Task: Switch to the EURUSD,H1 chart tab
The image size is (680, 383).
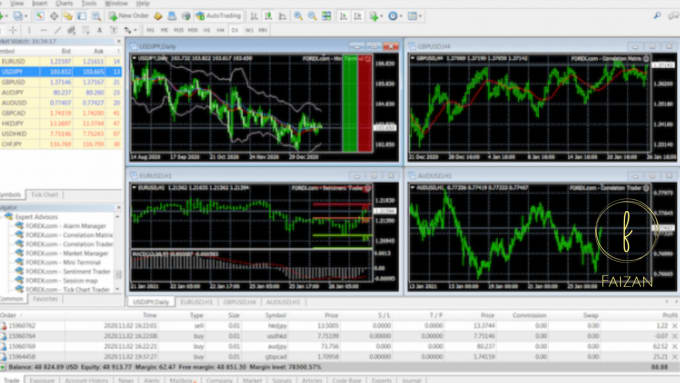Action: coord(196,302)
